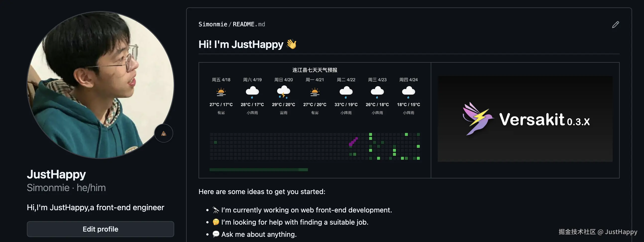The image size is (644, 242).
Task: Open the Simonmie repository link
Action: [213, 24]
